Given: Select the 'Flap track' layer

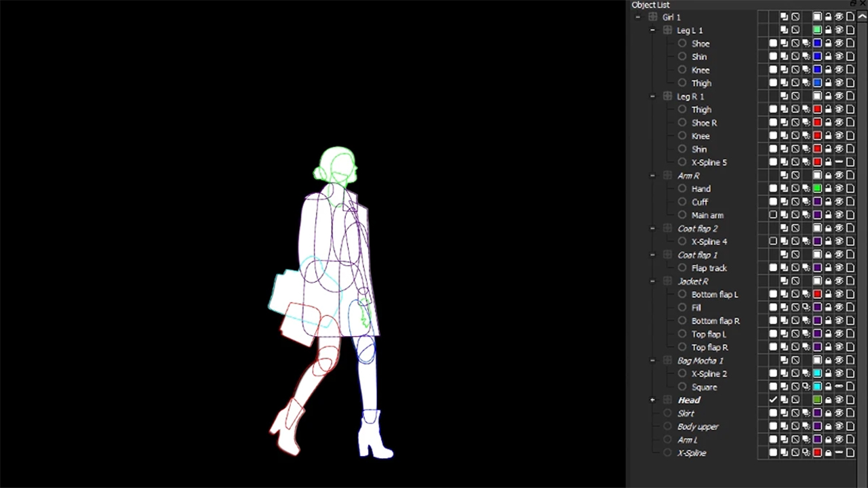Looking at the screenshot, I should 709,268.
